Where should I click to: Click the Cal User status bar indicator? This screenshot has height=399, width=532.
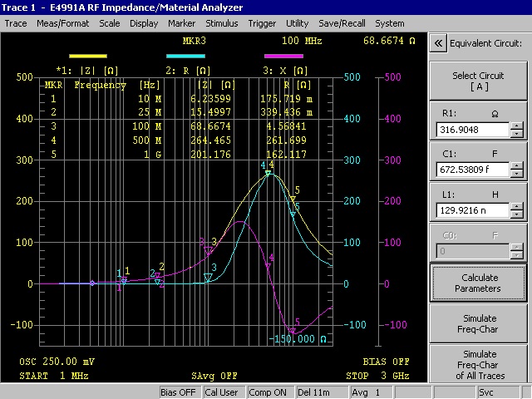tap(222, 392)
